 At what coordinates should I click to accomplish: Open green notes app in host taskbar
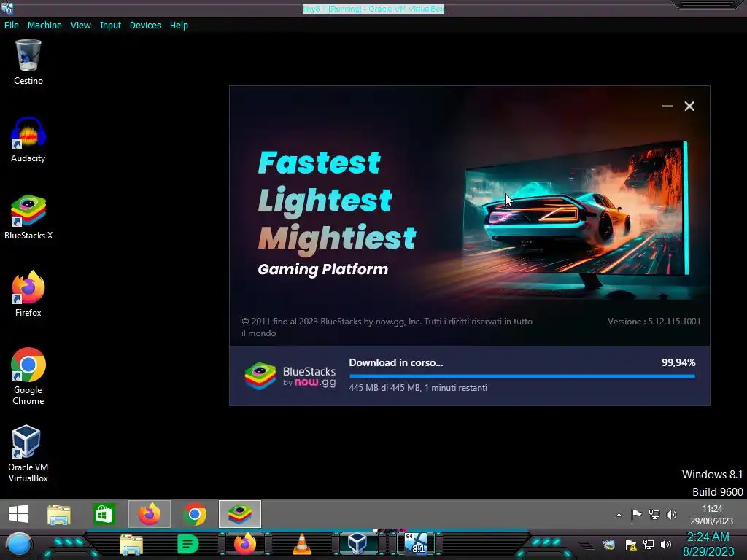pos(187,544)
